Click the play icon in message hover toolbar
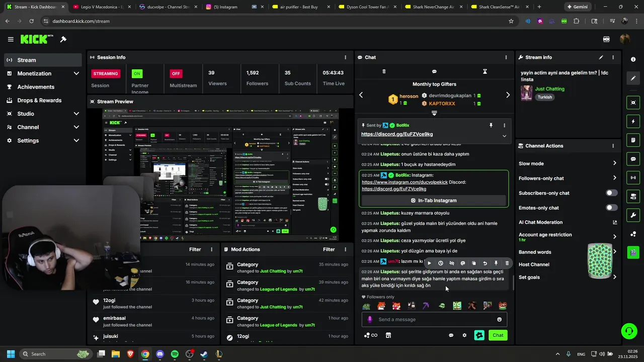Screen dimensions: 644x362 point(429,263)
